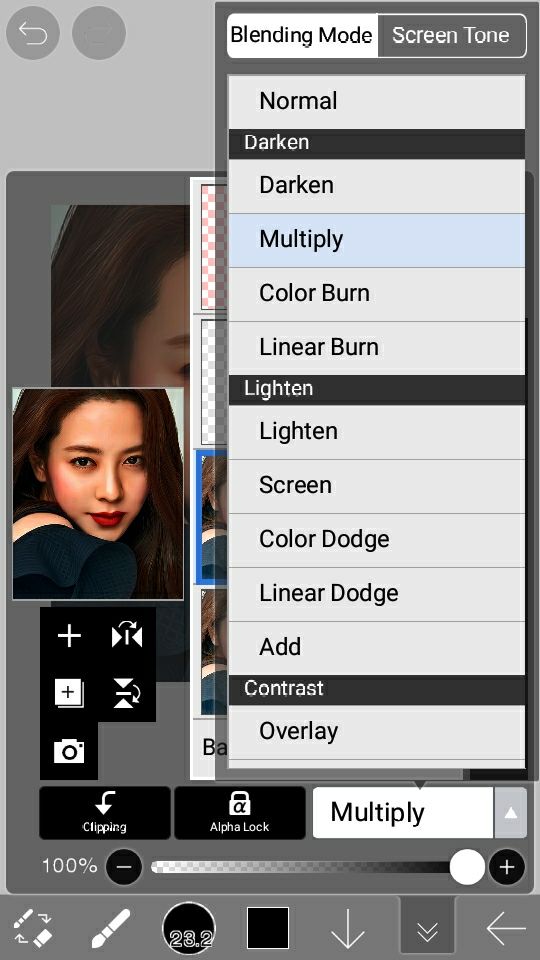Select the brush tool icon
This screenshot has width=540, height=960.
pyautogui.click(x=111, y=928)
